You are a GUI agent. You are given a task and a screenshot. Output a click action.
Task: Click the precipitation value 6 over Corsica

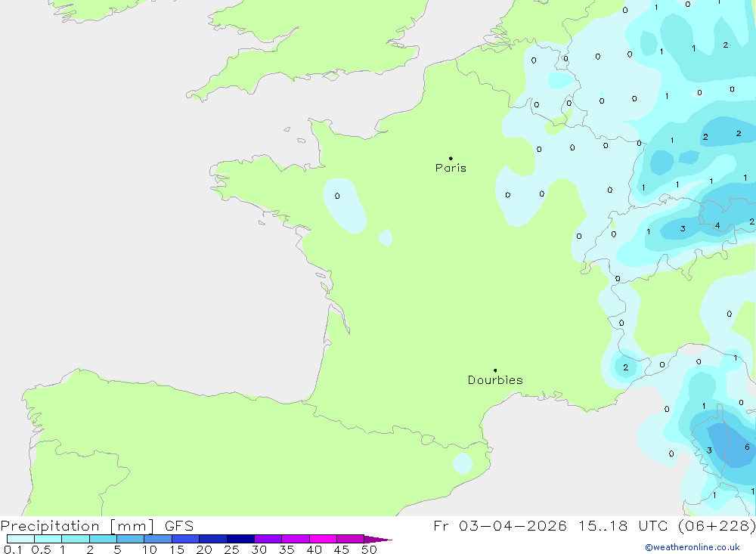[x=747, y=447]
